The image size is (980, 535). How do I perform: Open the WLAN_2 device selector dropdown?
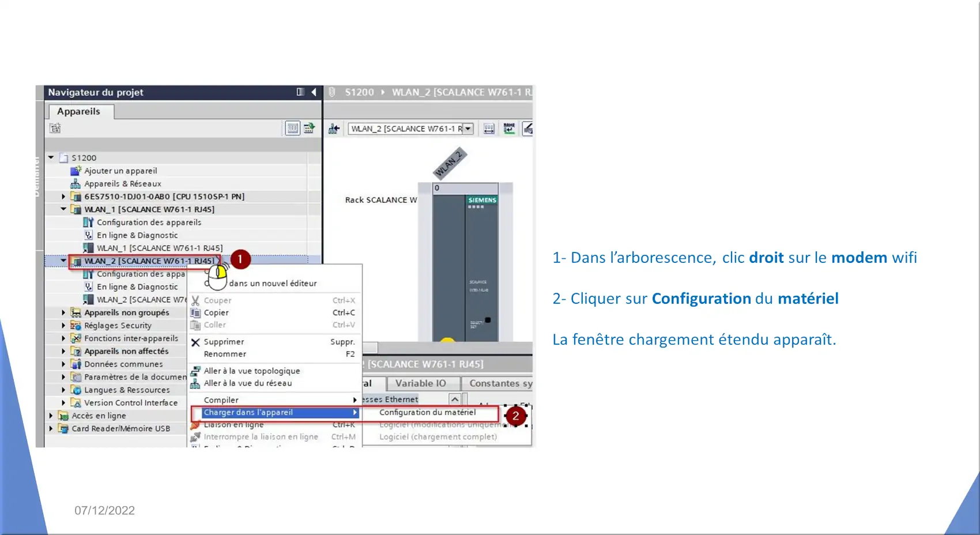[468, 129]
